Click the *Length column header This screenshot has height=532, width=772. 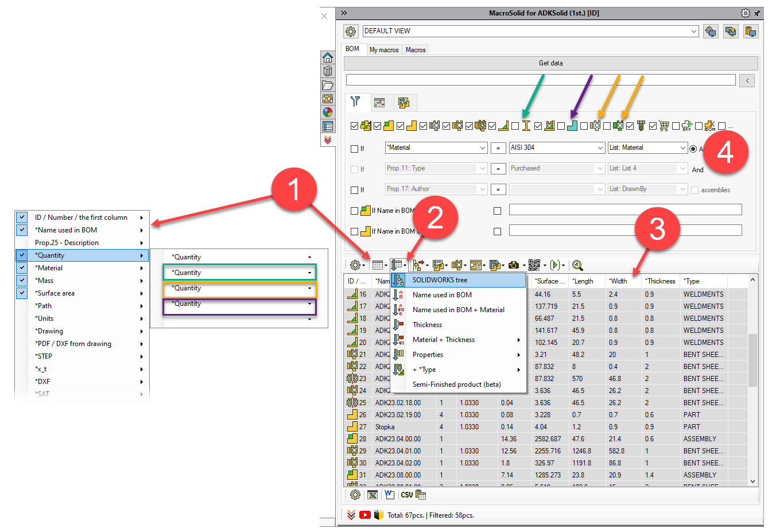coord(588,281)
